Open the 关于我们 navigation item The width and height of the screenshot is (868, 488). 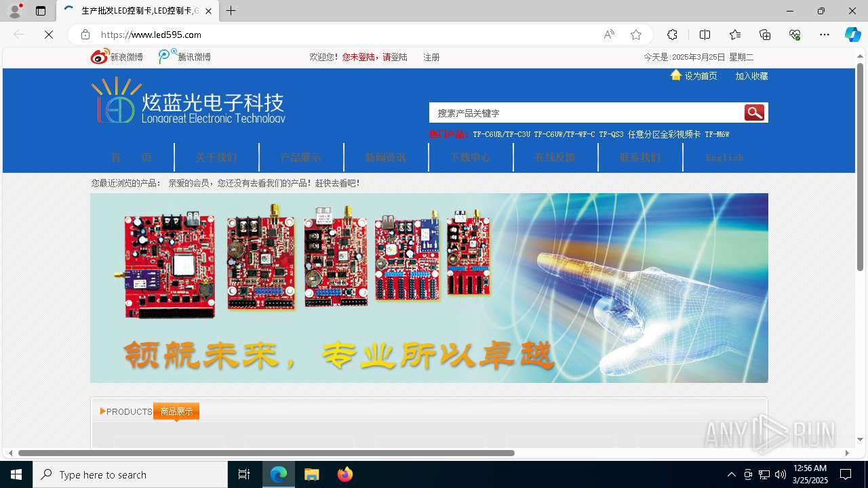pyautogui.click(x=216, y=157)
